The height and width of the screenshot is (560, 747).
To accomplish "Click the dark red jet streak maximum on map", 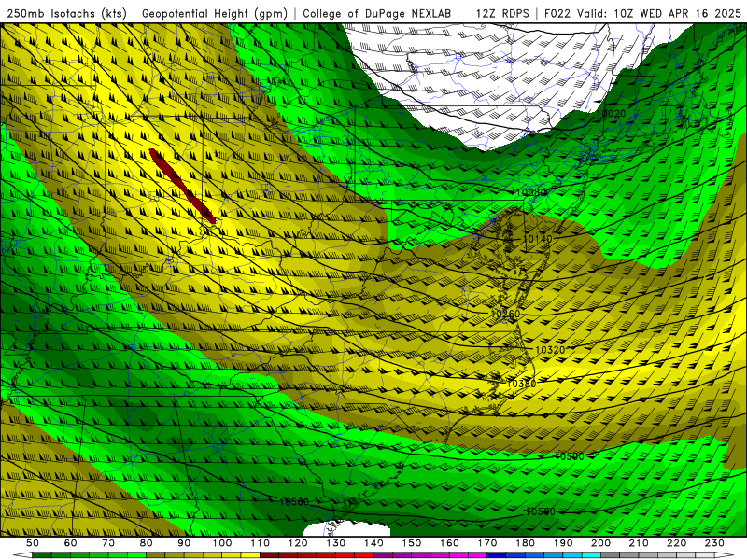I will click(182, 186).
